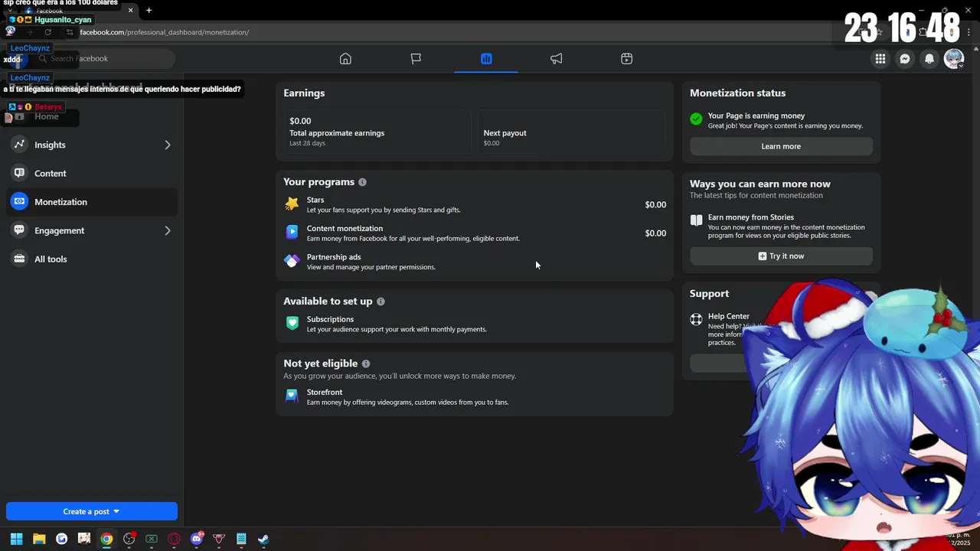Click the Storefront icon
The width and height of the screenshot is (980, 551).
pos(292,396)
